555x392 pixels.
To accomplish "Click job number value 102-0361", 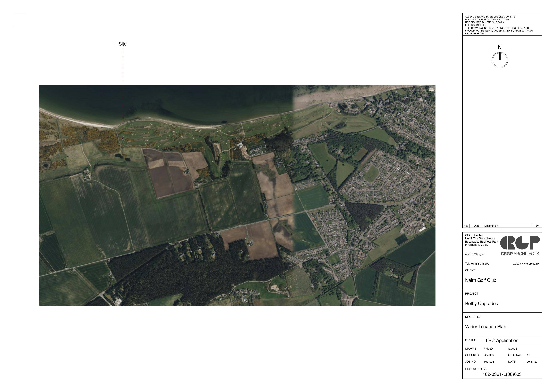I will pos(490,362).
